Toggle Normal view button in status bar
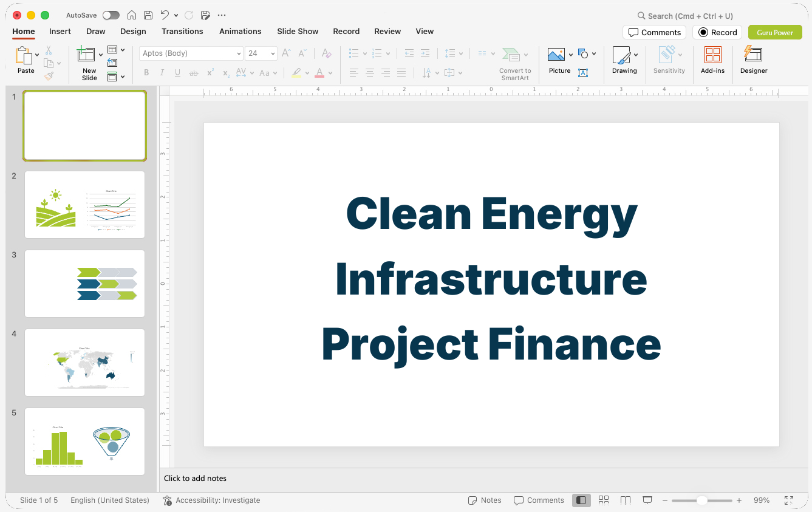The height and width of the screenshot is (512, 812). [581, 500]
